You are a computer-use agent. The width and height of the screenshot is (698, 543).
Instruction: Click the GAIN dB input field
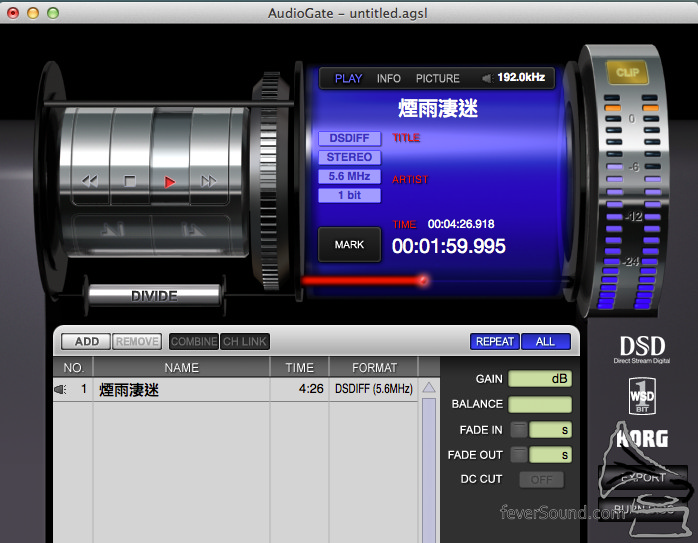coord(540,379)
